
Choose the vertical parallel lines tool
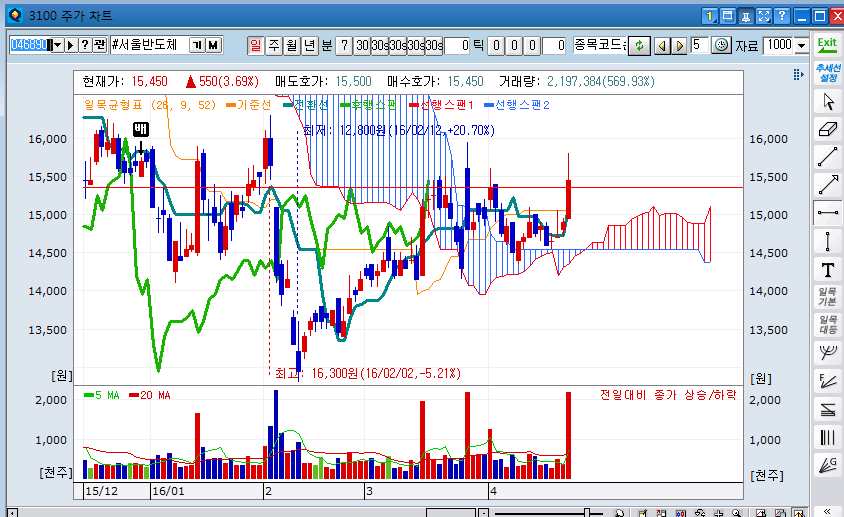point(827,436)
